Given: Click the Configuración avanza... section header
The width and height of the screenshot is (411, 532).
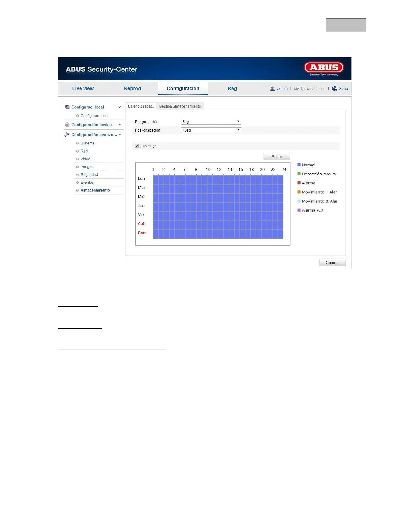Looking at the screenshot, I should [x=93, y=135].
